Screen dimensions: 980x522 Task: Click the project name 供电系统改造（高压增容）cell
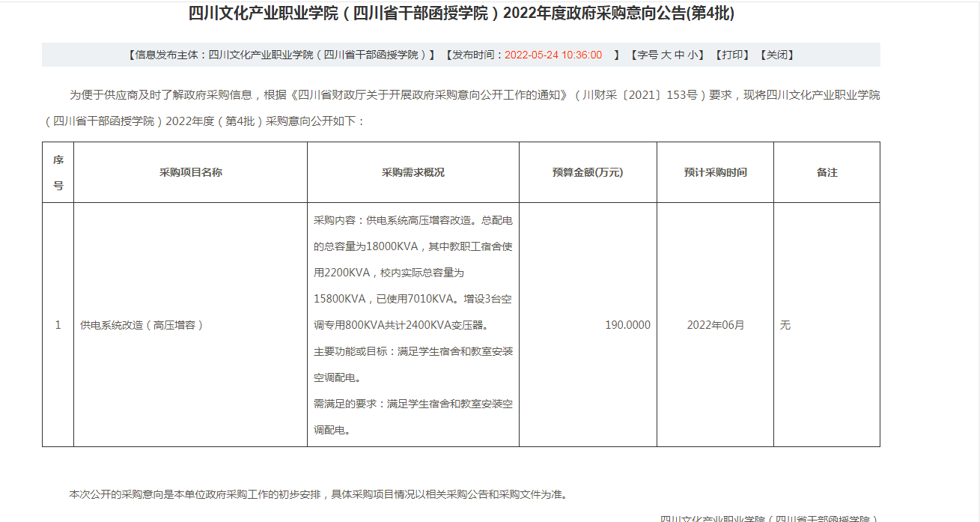142,325
